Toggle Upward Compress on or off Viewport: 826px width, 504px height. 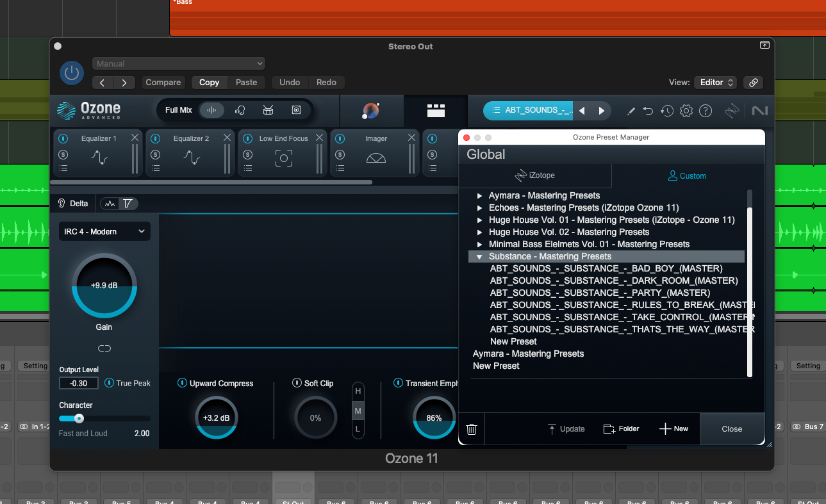tap(182, 383)
